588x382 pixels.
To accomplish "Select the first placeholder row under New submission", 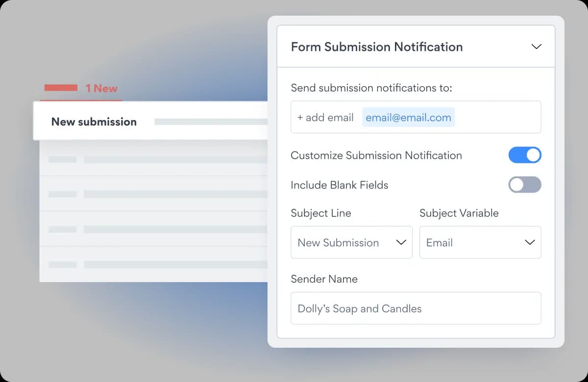I will click(x=154, y=159).
